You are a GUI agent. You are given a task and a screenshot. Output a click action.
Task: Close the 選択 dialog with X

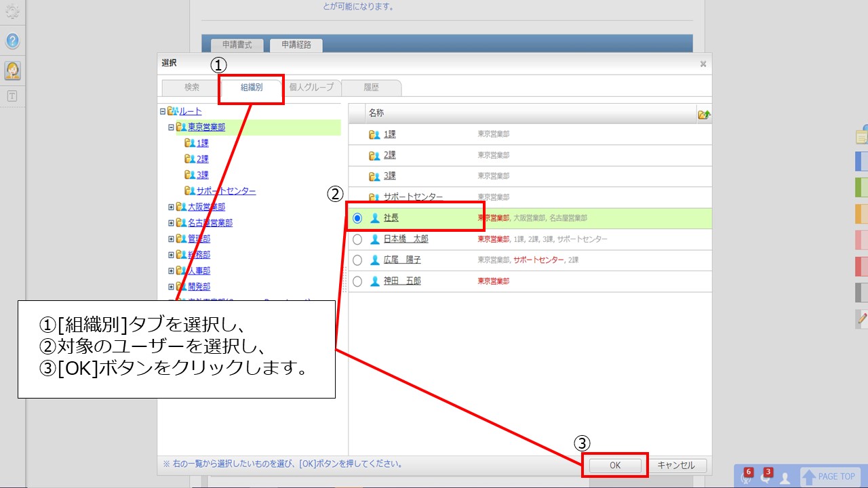click(x=703, y=64)
